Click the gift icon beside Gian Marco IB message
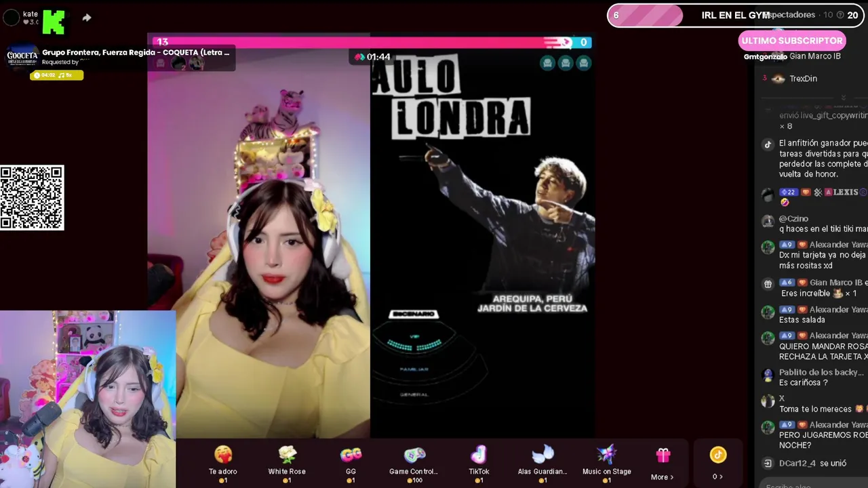The width and height of the screenshot is (868, 488). pyautogui.click(x=768, y=284)
